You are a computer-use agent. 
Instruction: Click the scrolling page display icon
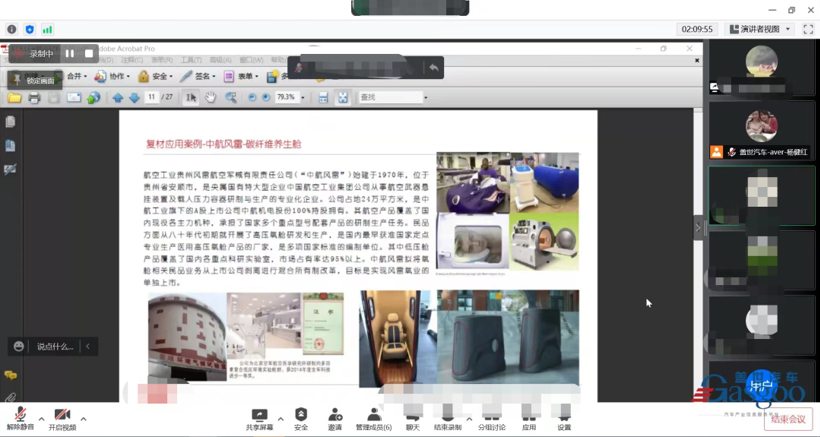(x=323, y=98)
